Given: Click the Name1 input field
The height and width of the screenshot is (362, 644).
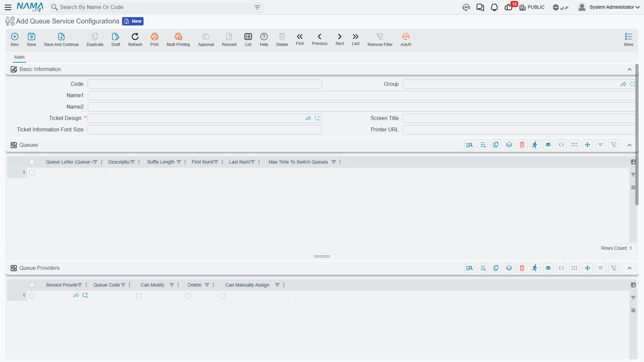Looking at the screenshot, I should point(362,96).
